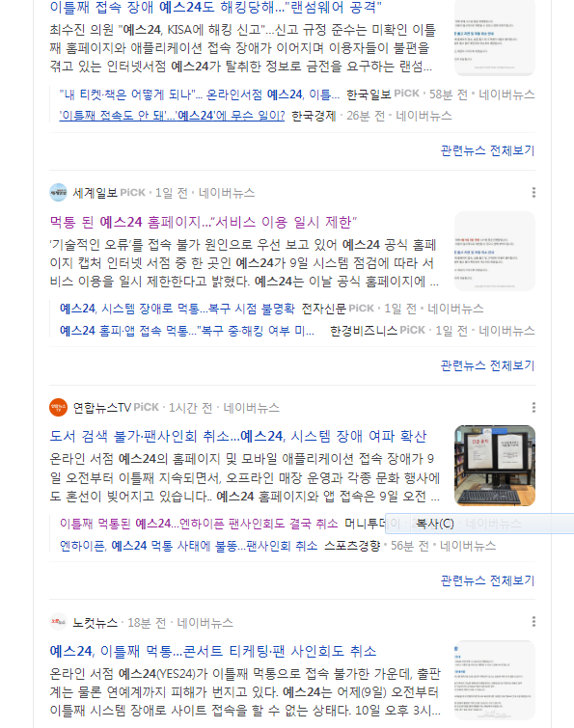Open the underlined '이틀째 접속도 안 돼' 한국경제 link
Screen dimensions: 574x728
point(172,116)
